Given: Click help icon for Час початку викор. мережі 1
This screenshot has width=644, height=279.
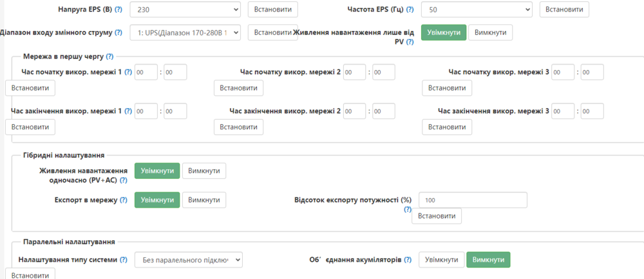Looking at the screenshot, I should [128, 72].
